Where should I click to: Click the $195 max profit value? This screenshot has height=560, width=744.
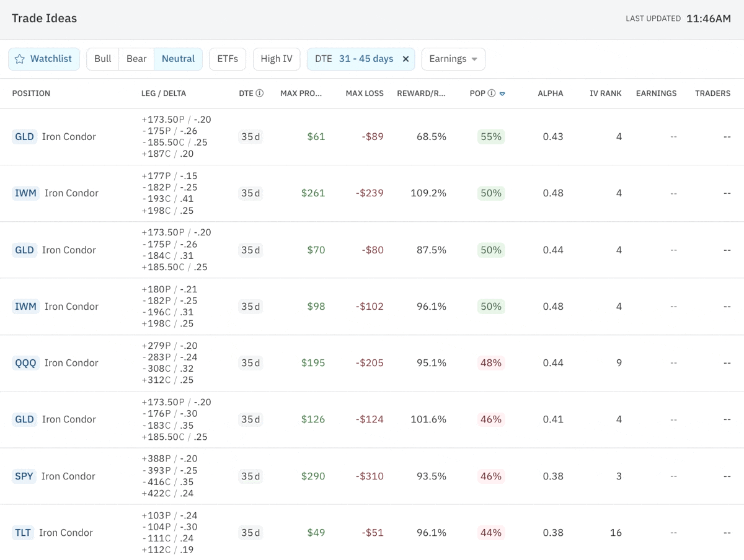(313, 363)
